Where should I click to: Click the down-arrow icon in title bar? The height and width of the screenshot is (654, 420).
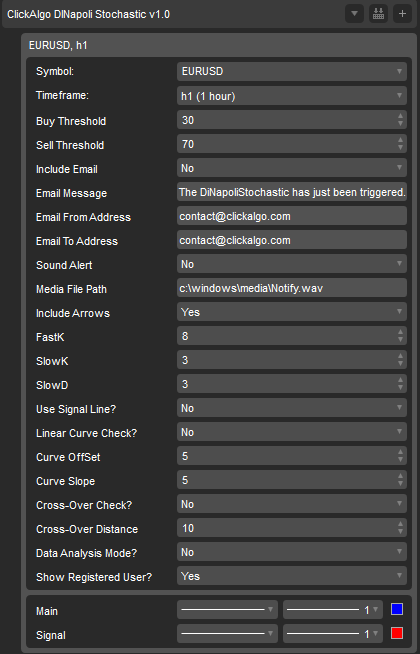point(355,14)
